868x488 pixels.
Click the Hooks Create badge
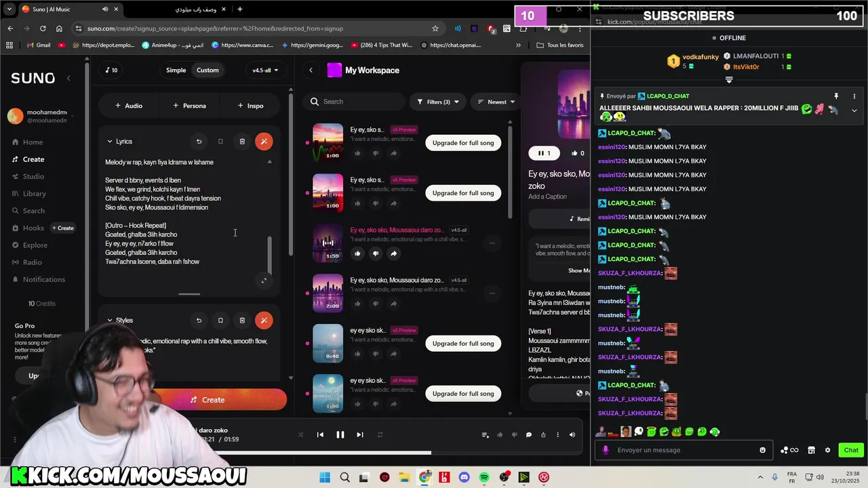point(63,228)
